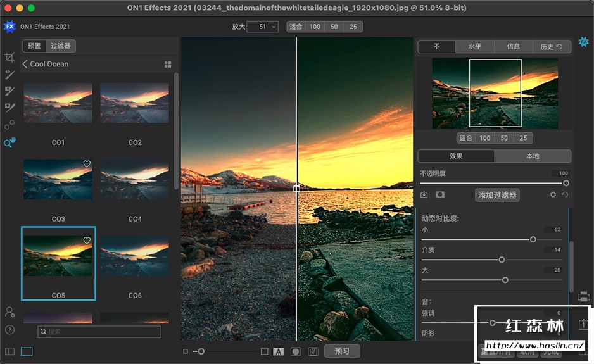Click the print icon on right edge

[x=584, y=296]
